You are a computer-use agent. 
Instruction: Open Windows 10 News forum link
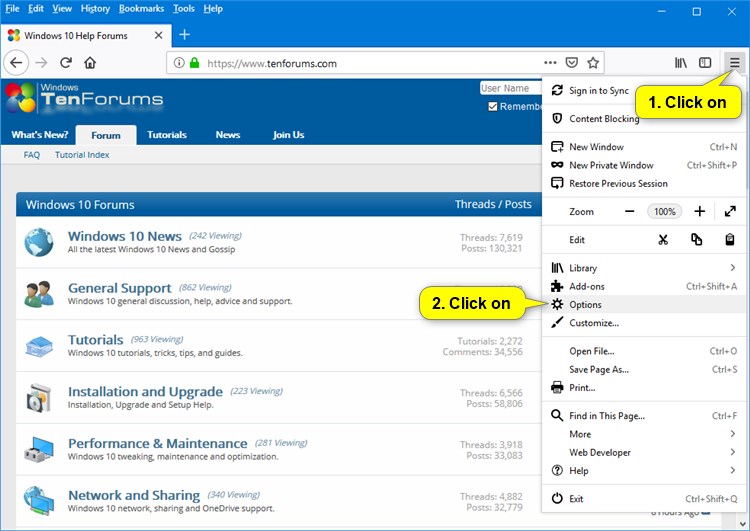[125, 236]
